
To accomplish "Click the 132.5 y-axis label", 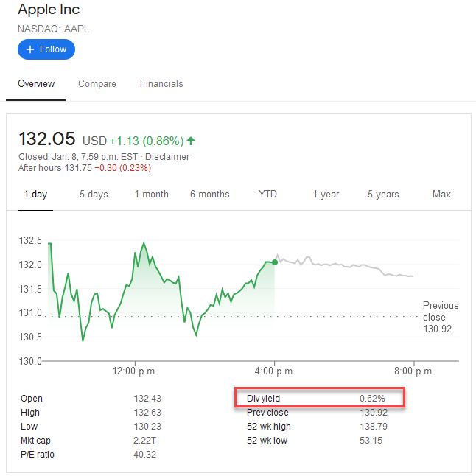I will click(30, 241).
